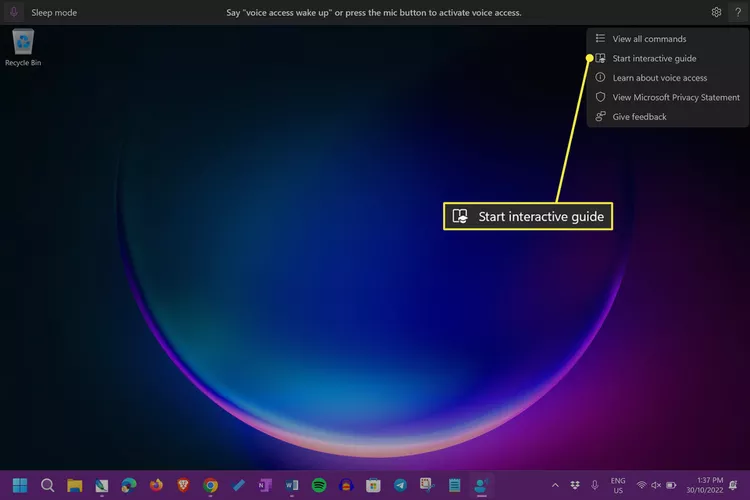Open voice access settings gear
The height and width of the screenshot is (500, 750).
[716, 13]
